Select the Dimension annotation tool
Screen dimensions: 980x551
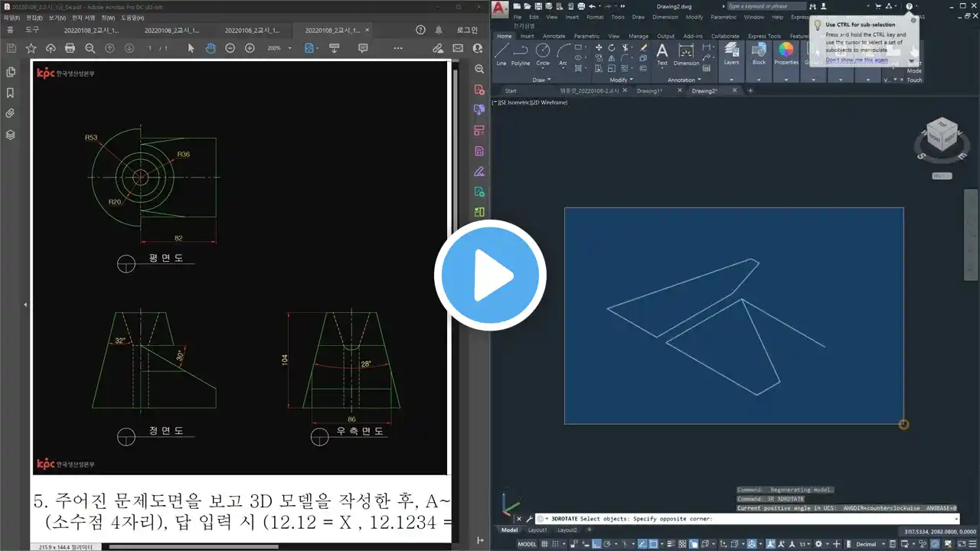pos(686,54)
